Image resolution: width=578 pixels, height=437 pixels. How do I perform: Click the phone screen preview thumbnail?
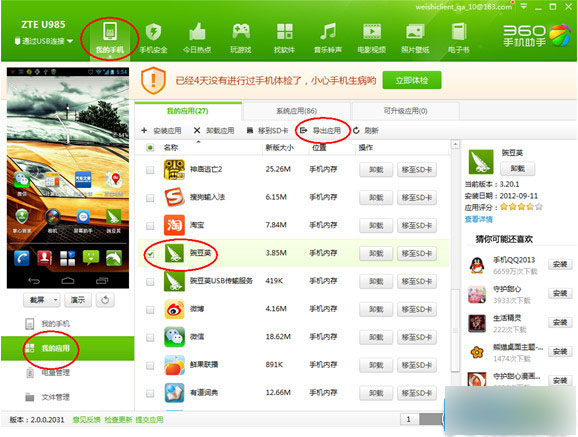(x=68, y=178)
